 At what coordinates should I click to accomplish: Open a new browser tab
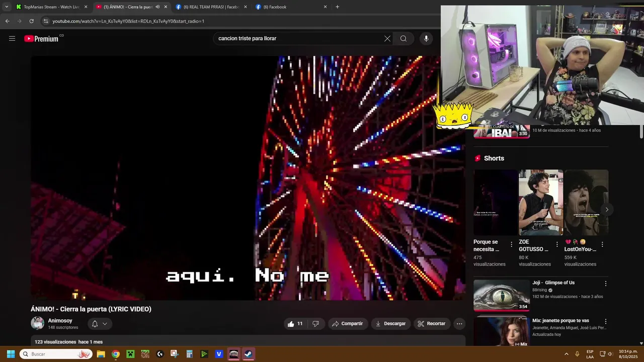coord(337,7)
